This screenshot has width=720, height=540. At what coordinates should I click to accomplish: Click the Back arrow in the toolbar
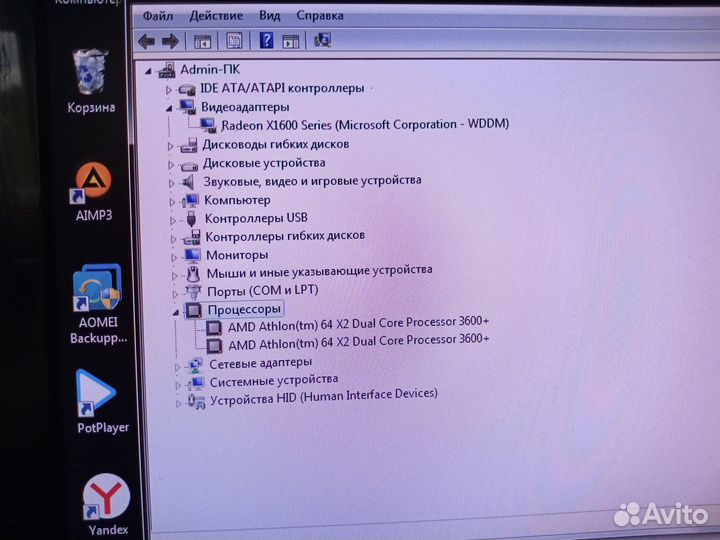tap(147, 41)
